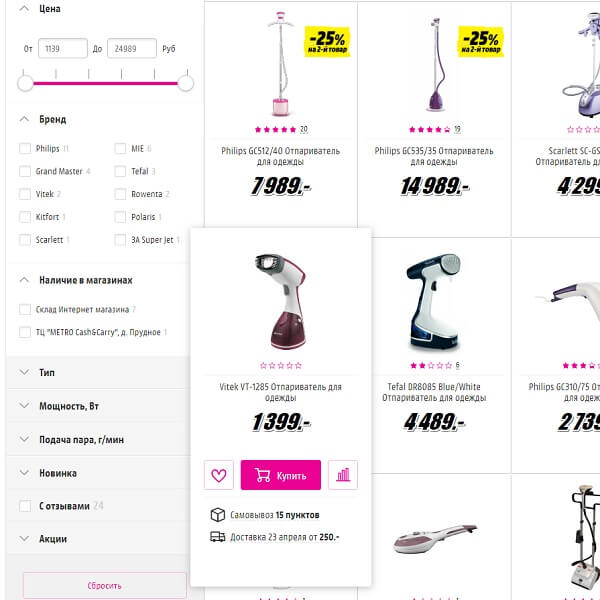Open Tefal DR8085 Blue/White product link

pos(434,392)
